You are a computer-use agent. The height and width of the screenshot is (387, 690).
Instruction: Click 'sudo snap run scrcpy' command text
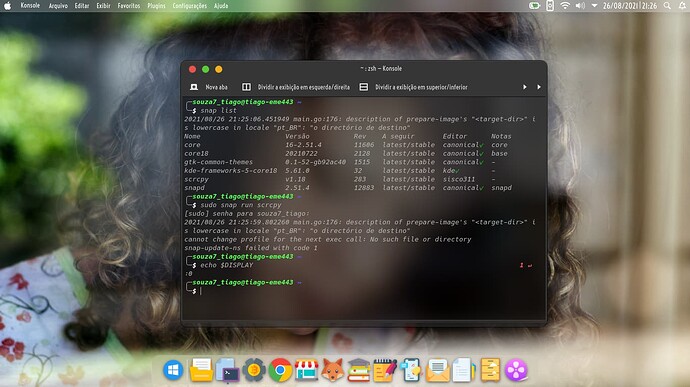pyautogui.click(x=241, y=205)
